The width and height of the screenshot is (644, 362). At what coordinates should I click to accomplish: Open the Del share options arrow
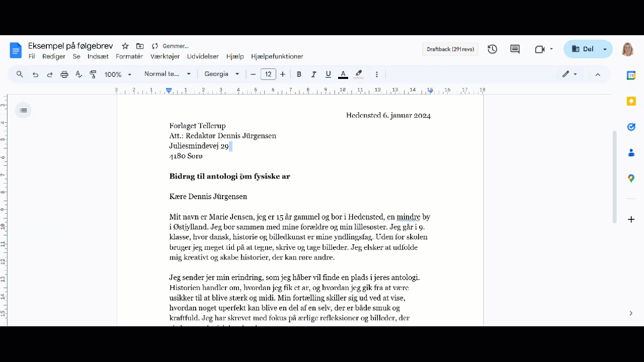[x=605, y=49]
